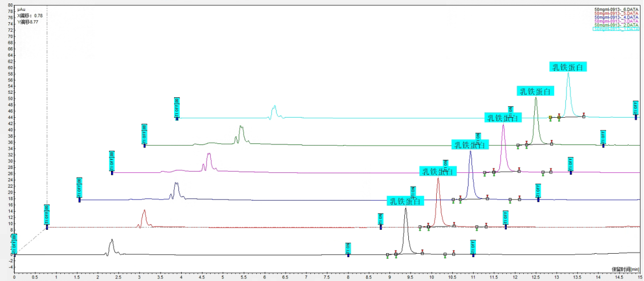Viewport: 644px width, 281px height.
Task: Click the 乳铁蛋白 label above green peak
Action: [x=535, y=91]
